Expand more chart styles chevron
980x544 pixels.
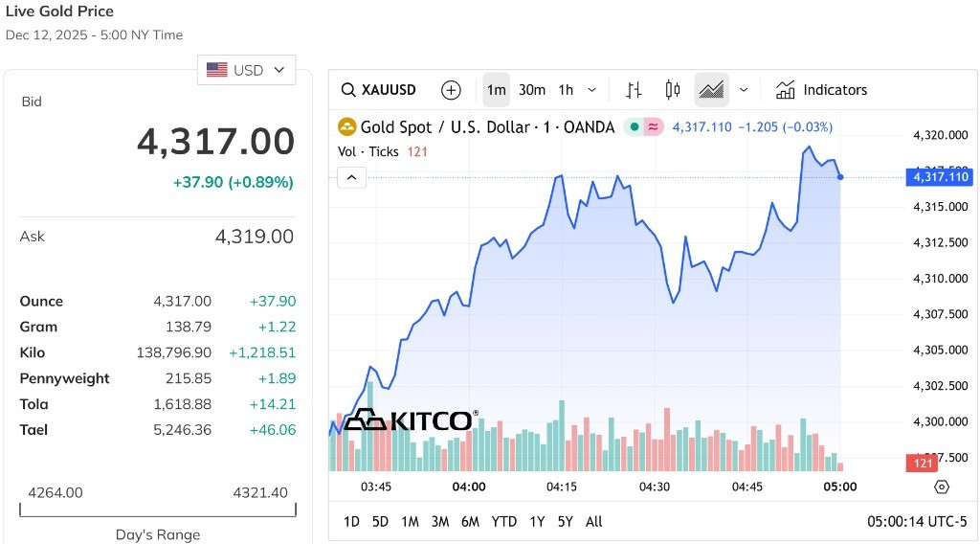(743, 90)
